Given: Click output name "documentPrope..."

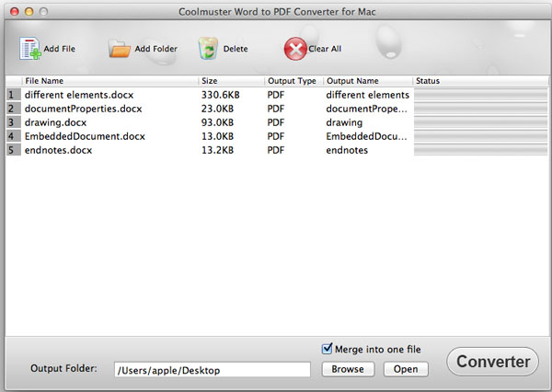Looking at the screenshot, I should [x=366, y=109].
